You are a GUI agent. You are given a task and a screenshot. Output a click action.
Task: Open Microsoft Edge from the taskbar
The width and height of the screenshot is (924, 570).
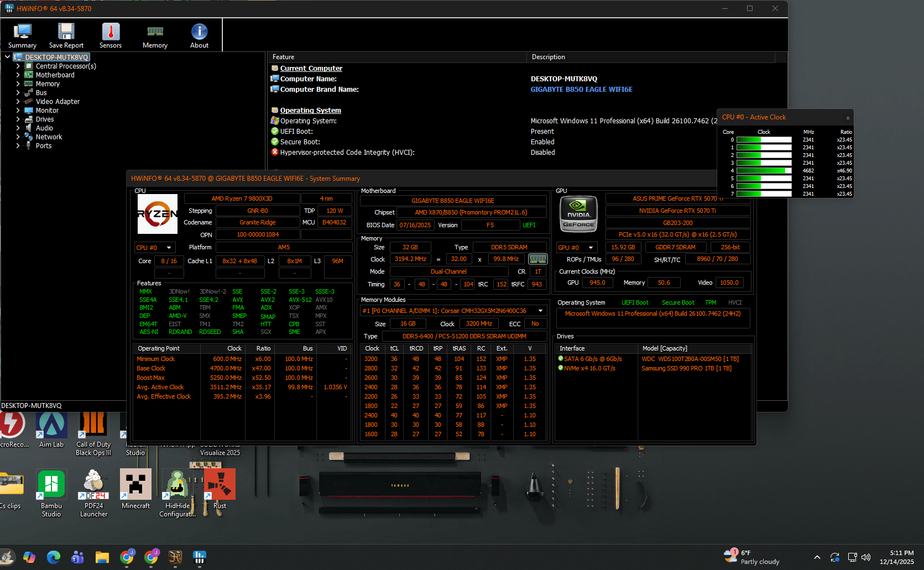coord(54,557)
